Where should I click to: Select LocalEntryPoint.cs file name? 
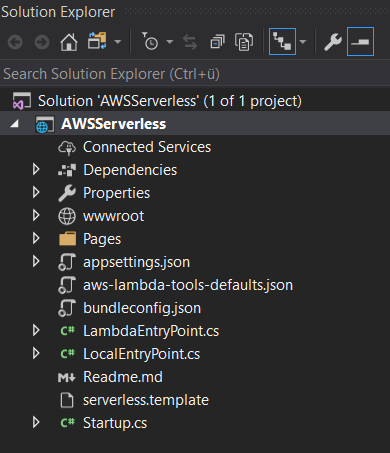point(142,354)
